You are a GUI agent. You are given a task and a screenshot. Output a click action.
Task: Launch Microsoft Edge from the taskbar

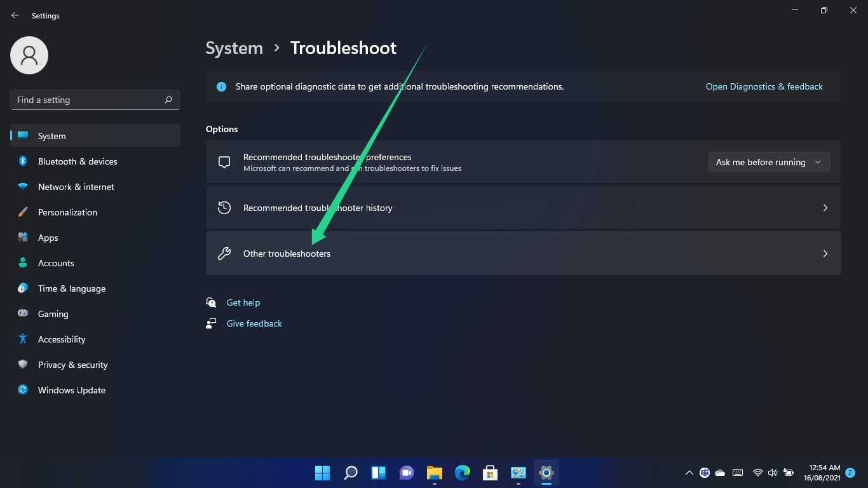pyautogui.click(x=462, y=473)
